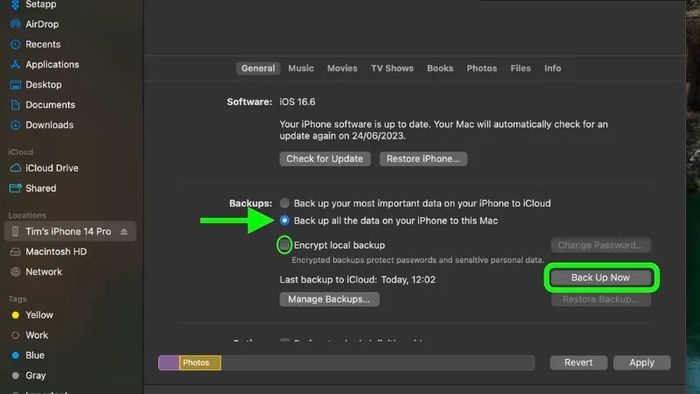Click the Setapp icon in sidebar
Image resolution: width=700 pixels, height=394 pixels.
pyautogui.click(x=15, y=4)
